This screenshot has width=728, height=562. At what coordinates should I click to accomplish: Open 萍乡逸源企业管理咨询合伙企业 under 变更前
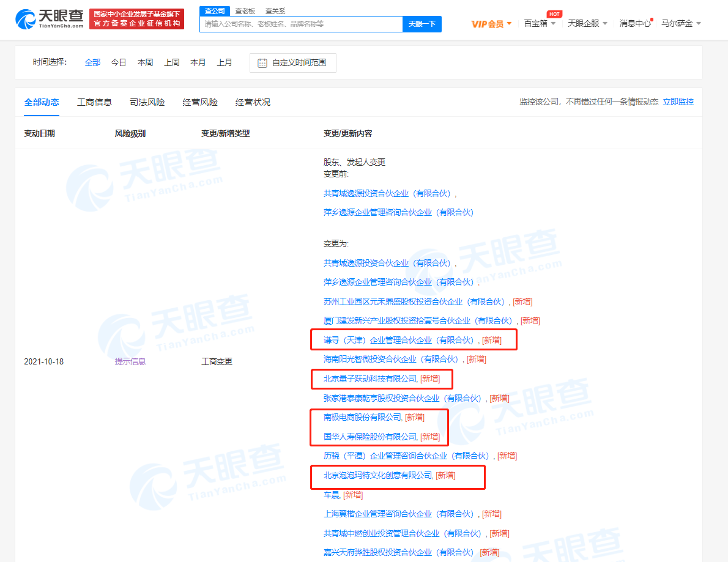tap(399, 213)
